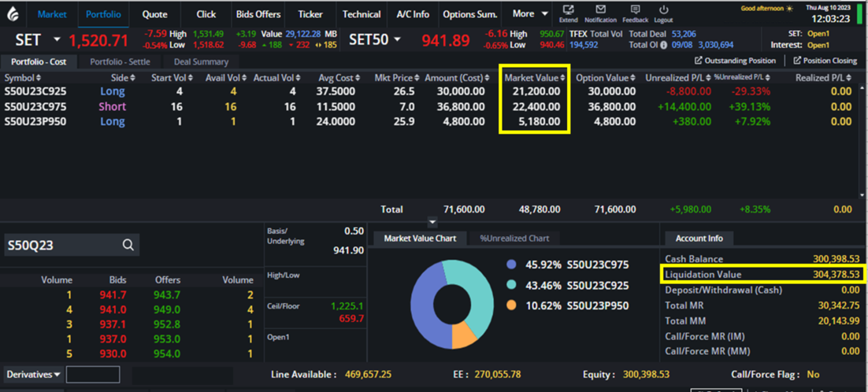Click the Extend monitor icon

568,9
